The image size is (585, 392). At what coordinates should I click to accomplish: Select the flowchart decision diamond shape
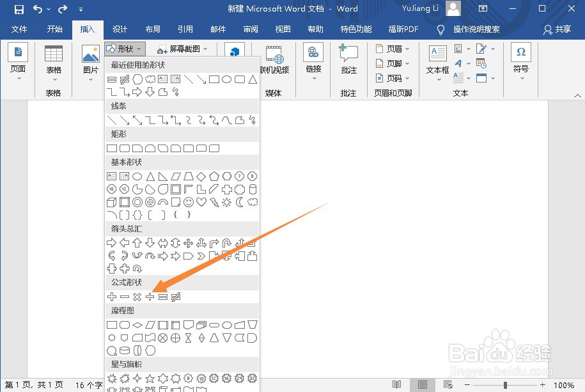pyautogui.click(x=137, y=325)
